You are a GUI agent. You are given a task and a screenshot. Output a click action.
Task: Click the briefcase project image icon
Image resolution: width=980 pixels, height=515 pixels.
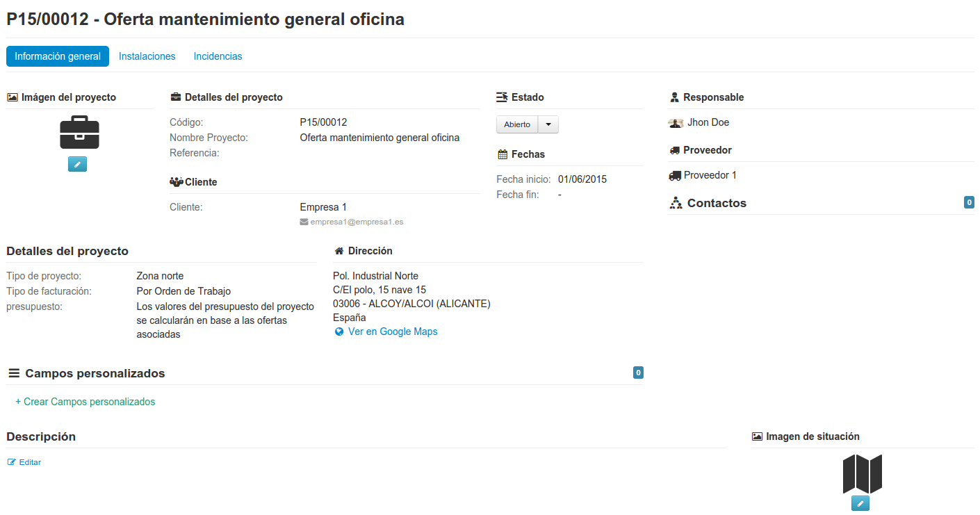pyautogui.click(x=79, y=133)
